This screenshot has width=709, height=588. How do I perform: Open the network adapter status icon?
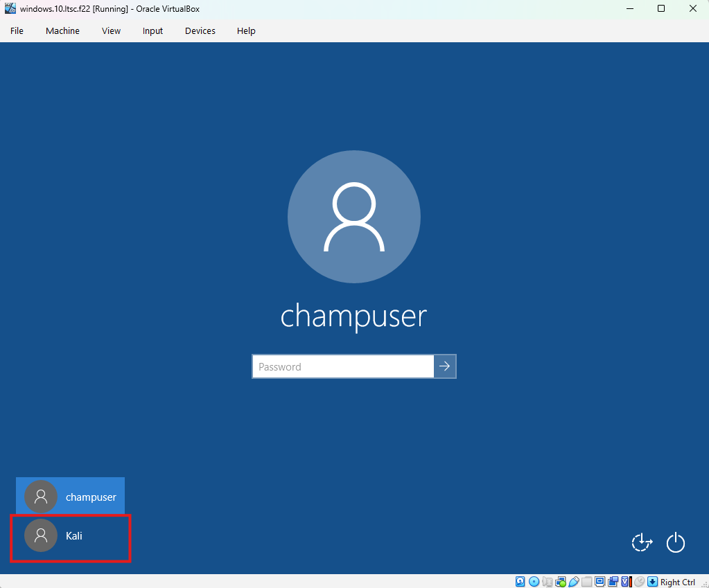pyautogui.click(x=561, y=582)
